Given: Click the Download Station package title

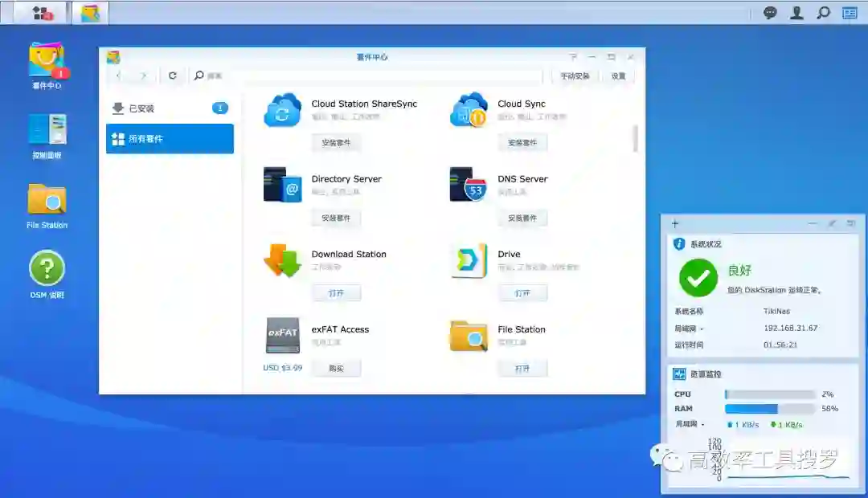Looking at the screenshot, I should point(349,254).
